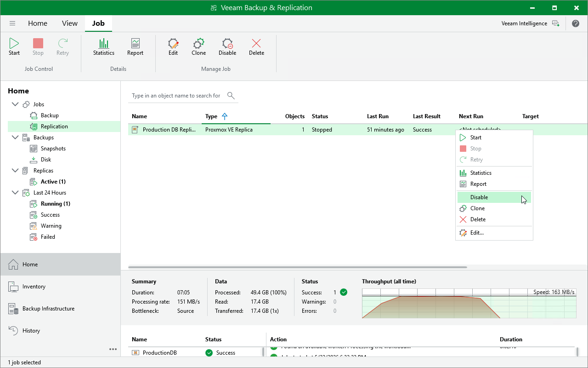This screenshot has width=588, height=368.
Task: Clone the job using ribbon icon
Action: tap(199, 47)
